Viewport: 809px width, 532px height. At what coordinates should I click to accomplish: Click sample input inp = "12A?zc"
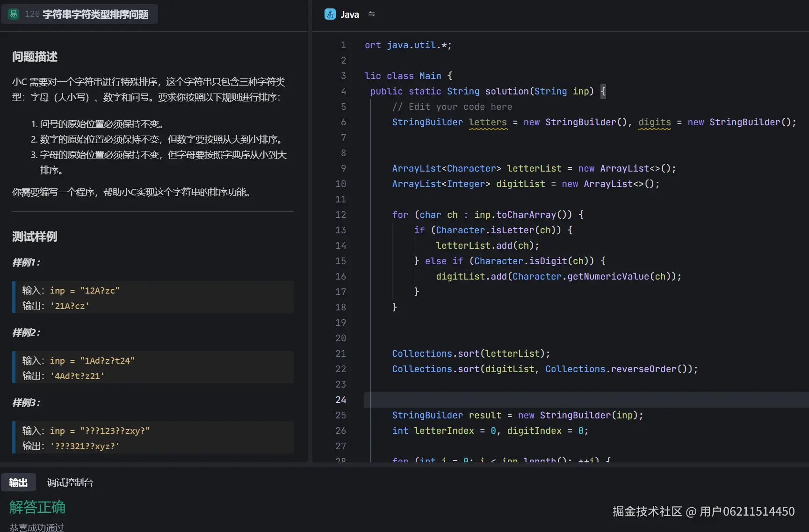click(x=85, y=290)
